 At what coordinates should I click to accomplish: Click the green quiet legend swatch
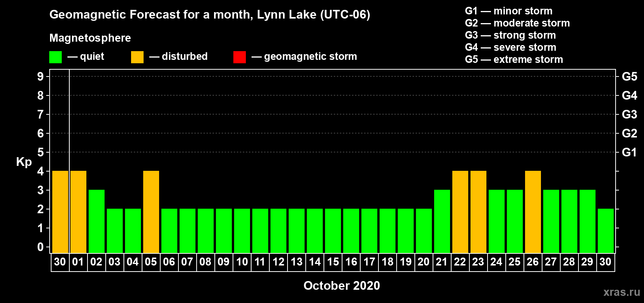point(55,57)
